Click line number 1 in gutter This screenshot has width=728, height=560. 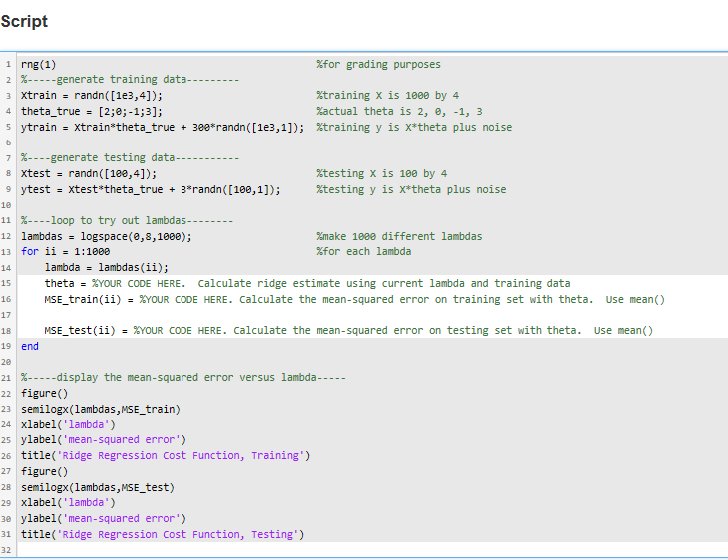(x=8, y=64)
